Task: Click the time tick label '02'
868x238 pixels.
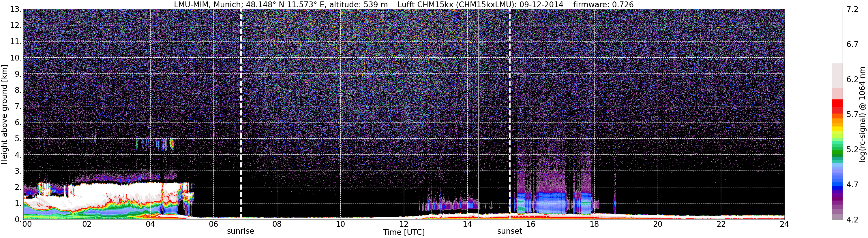Action: (x=87, y=224)
